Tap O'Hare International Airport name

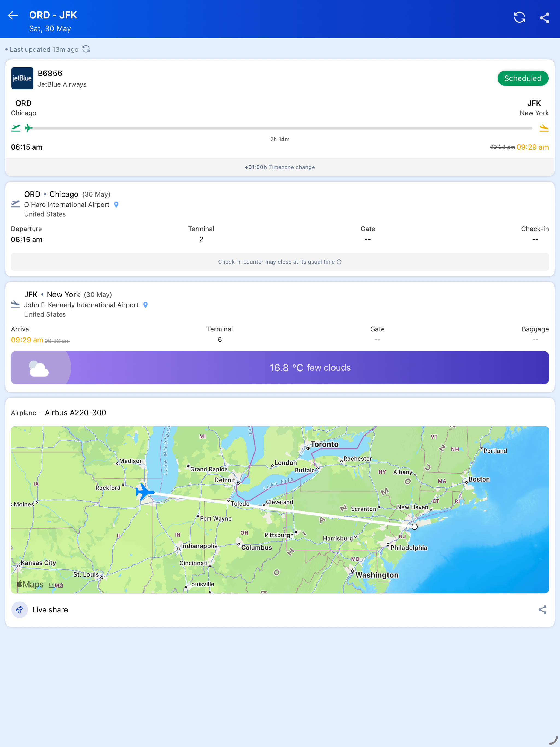66,205
